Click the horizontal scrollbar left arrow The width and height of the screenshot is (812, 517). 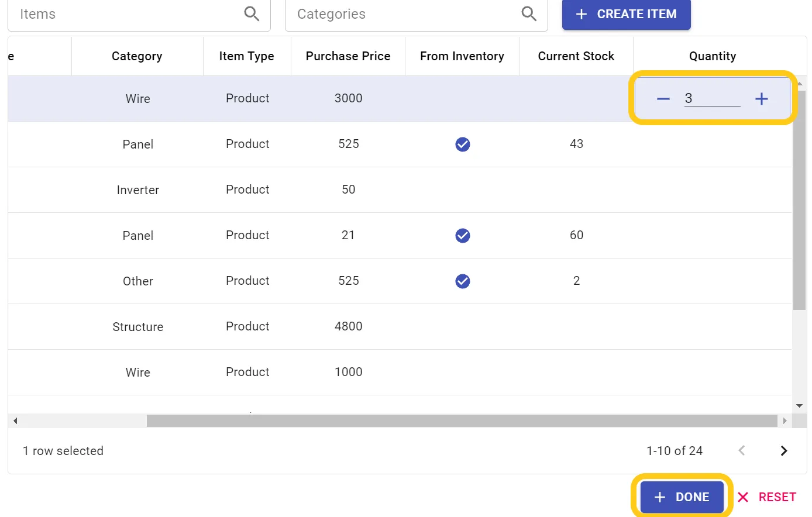pos(15,421)
